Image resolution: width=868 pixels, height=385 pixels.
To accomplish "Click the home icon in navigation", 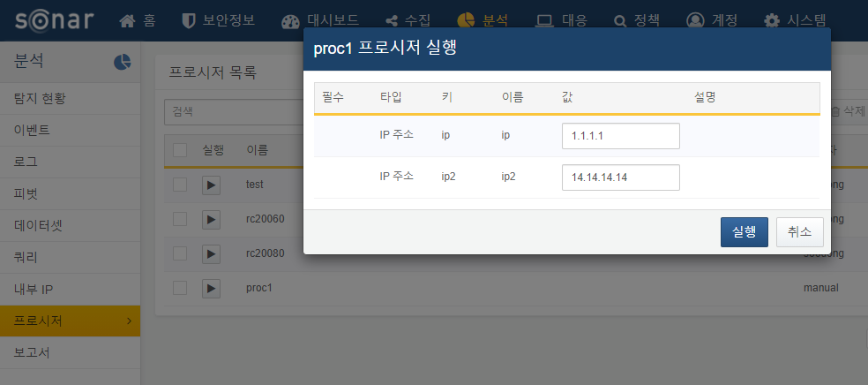I will 127,21.
